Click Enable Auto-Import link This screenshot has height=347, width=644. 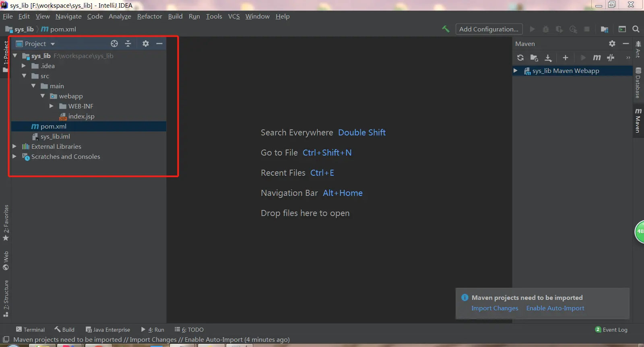(555, 308)
